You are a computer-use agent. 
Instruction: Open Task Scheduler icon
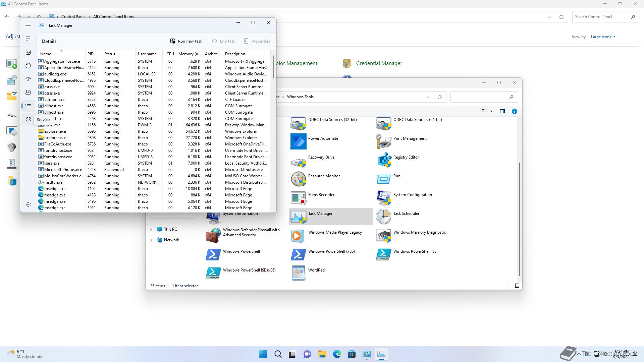tap(383, 217)
